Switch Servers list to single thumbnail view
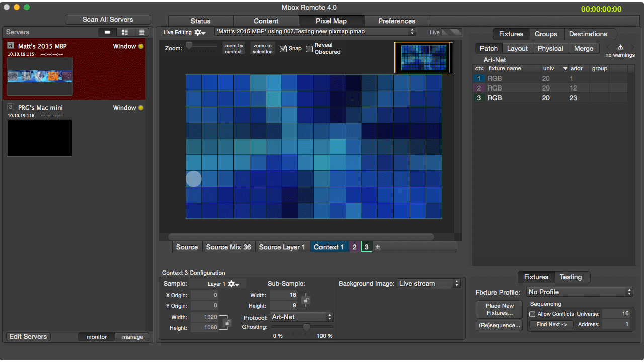Screen dimensions: 644x362 point(107,32)
